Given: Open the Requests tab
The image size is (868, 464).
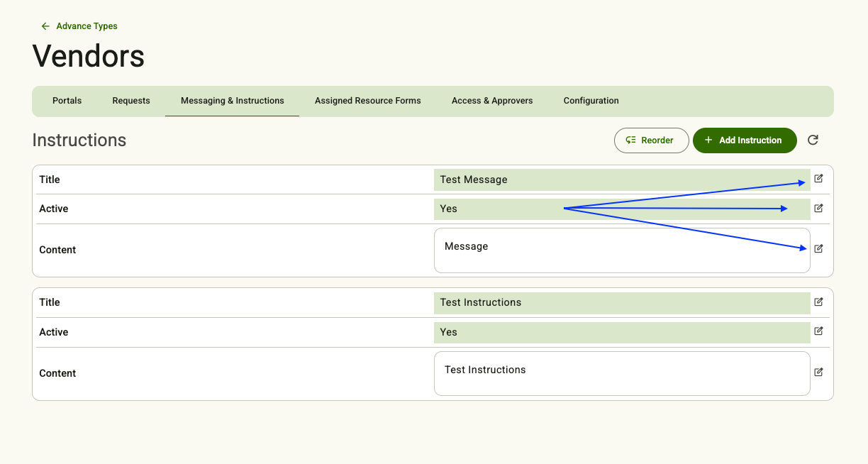Looking at the screenshot, I should click(x=131, y=101).
